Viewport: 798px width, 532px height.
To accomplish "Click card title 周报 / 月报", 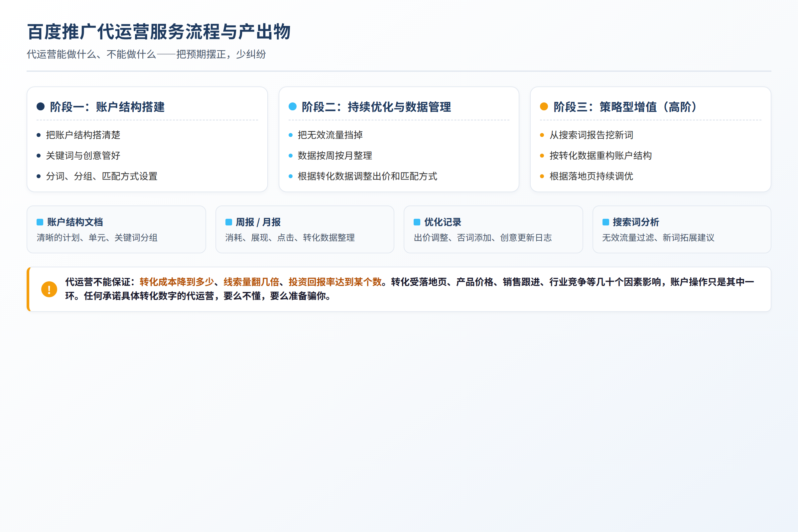I will 258,222.
